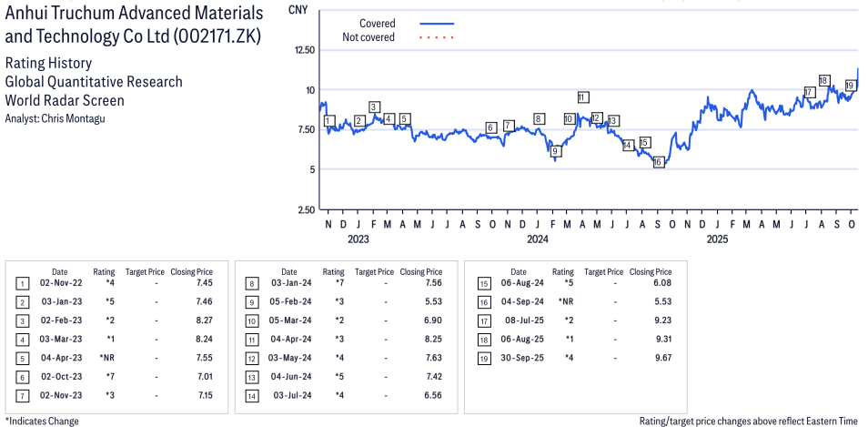Image resolution: width=868 pixels, height=427 pixels.
Task: Click the CNY axis label
Action: click(x=297, y=9)
